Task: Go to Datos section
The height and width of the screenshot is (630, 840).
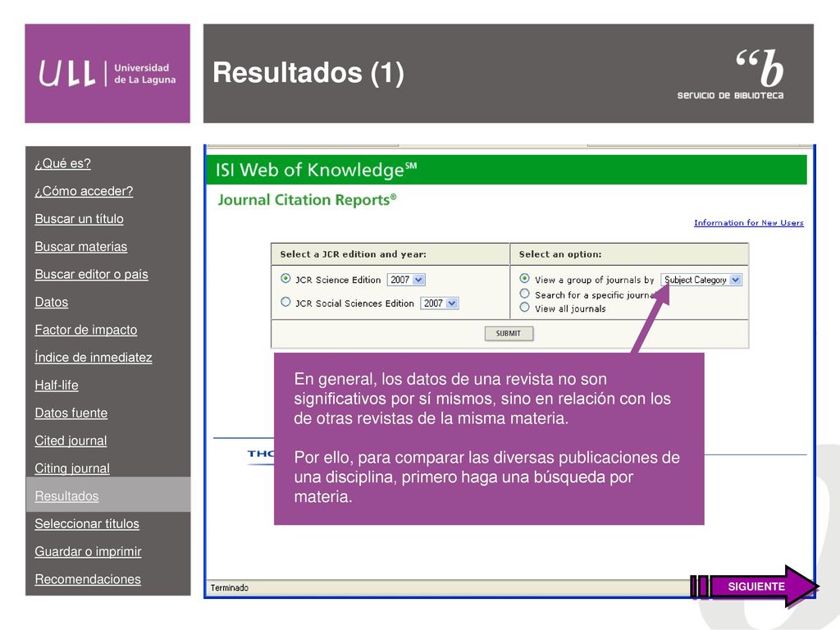Action: tap(52, 302)
